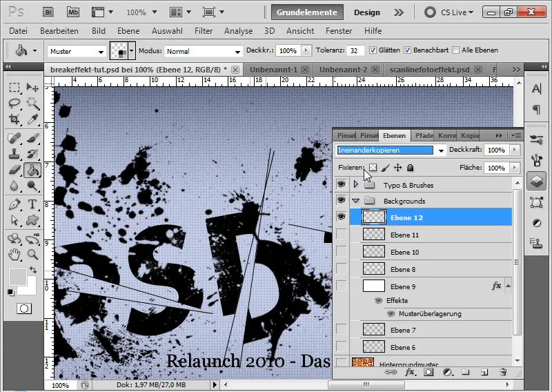552x392 pixels.
Task: Collapse Ebene 9 effects list
Action: click(508, 286)
